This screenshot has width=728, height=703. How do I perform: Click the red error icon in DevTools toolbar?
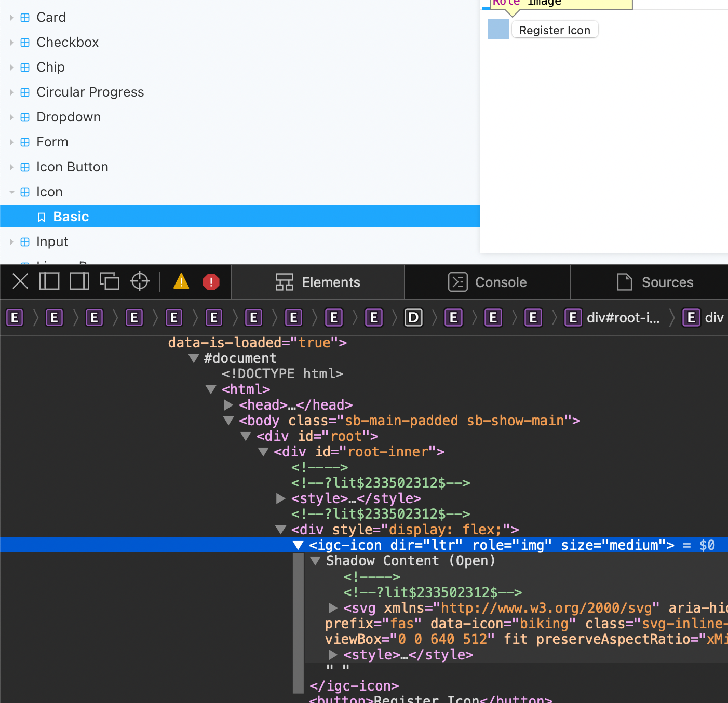pyautogui.click(x=211, y=281)
